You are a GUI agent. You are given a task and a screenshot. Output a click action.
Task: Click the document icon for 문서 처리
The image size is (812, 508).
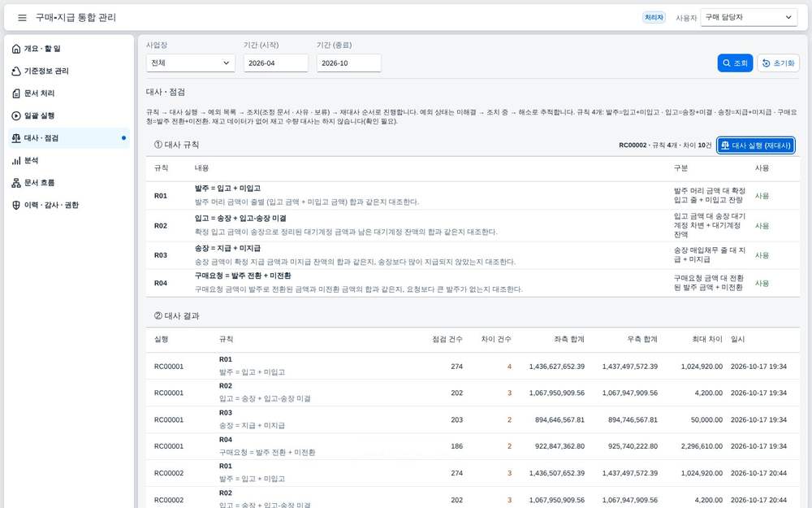click(x=16, y=93)
